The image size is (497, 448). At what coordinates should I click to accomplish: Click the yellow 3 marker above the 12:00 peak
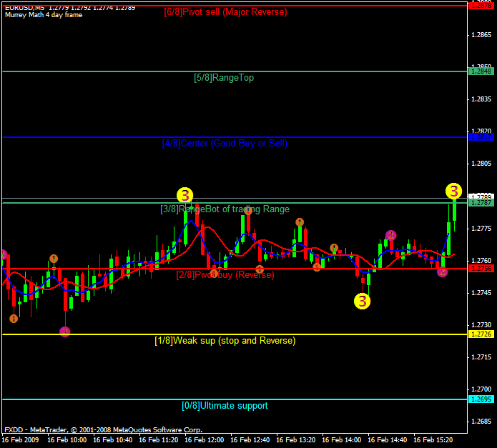[184, 195]
